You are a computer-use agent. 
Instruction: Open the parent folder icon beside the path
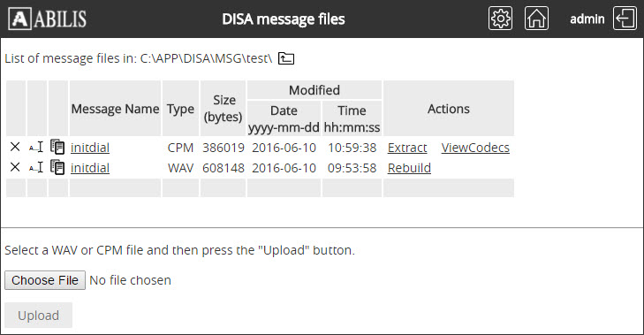point(286,58)
